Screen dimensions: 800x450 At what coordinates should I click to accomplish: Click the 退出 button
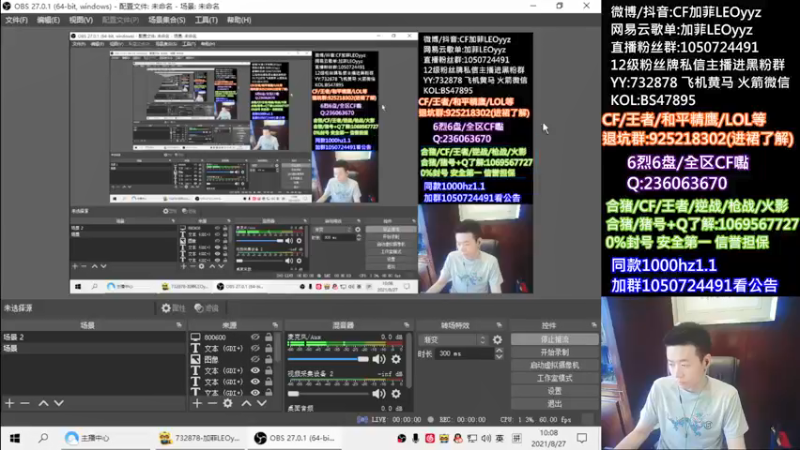click(555, 404)
